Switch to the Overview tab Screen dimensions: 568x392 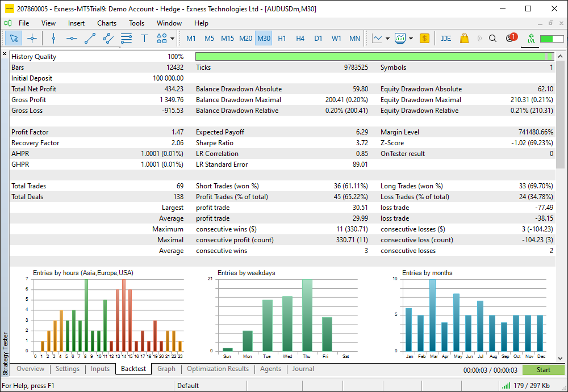point(31,369)
